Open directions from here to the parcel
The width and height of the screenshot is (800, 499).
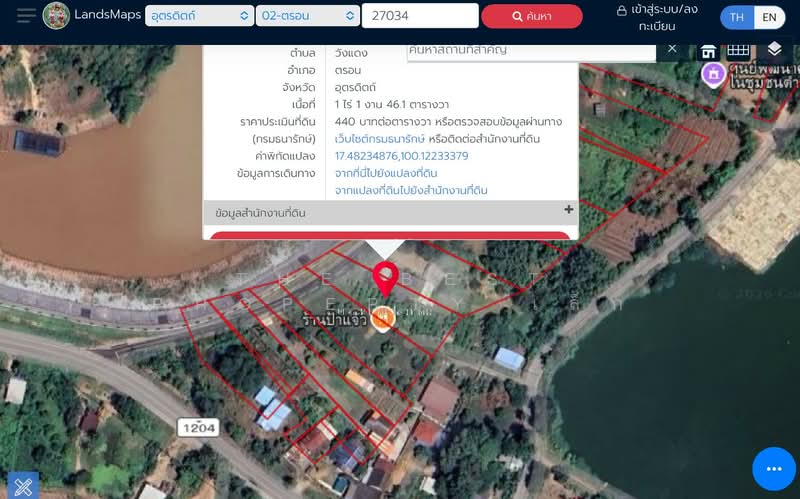[x=386, y=173]
